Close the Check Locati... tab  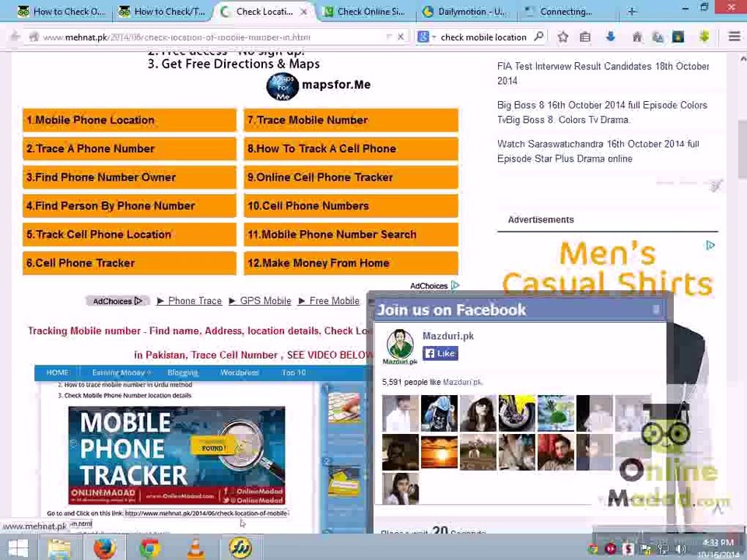(x=303, y=12)
